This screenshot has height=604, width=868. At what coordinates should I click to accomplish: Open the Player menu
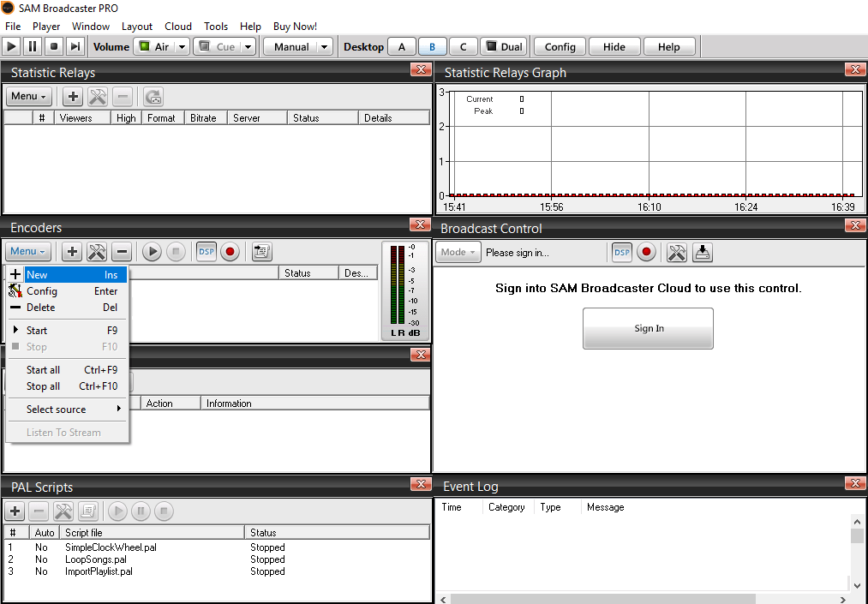[x=46, y=26]
